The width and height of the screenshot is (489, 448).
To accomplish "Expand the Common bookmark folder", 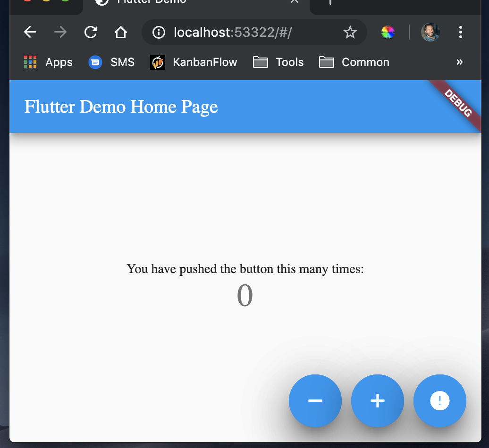I will 354,62.
